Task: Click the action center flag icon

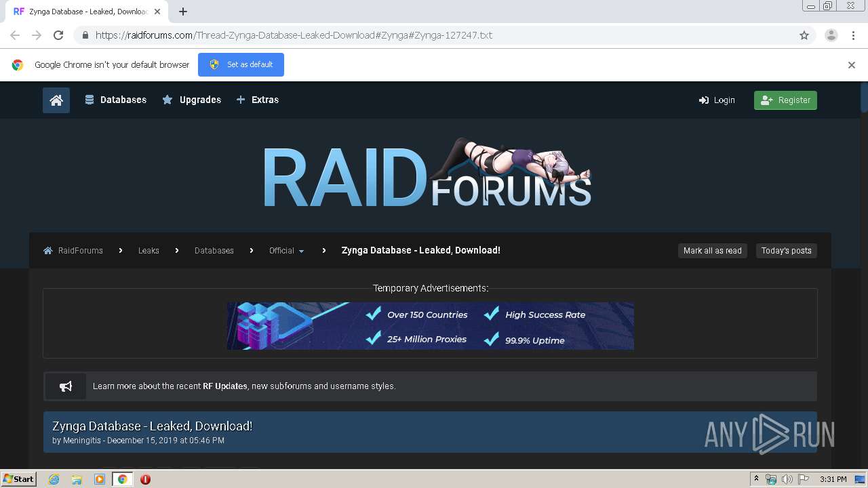Action: 804,479
